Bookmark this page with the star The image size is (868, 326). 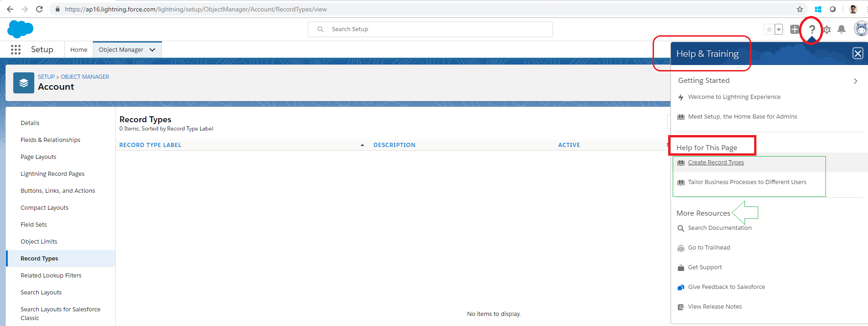pyautogui.click(x=799, y=9)
